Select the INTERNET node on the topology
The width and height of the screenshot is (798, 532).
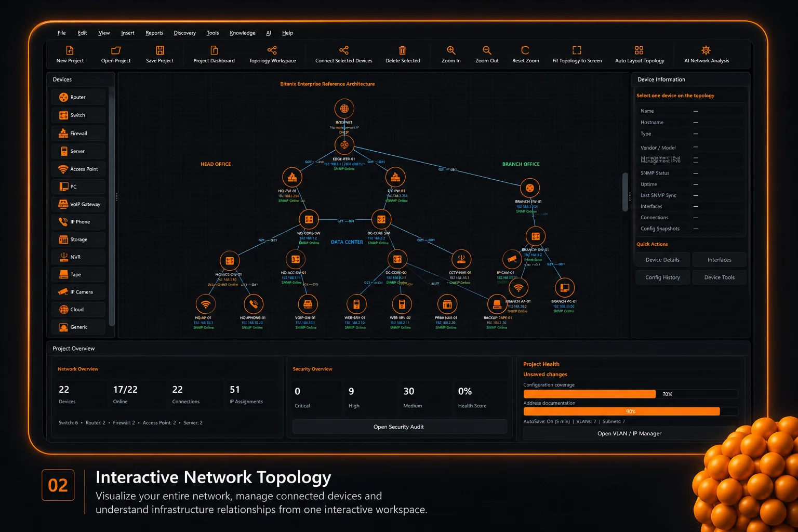click(344, 109)
